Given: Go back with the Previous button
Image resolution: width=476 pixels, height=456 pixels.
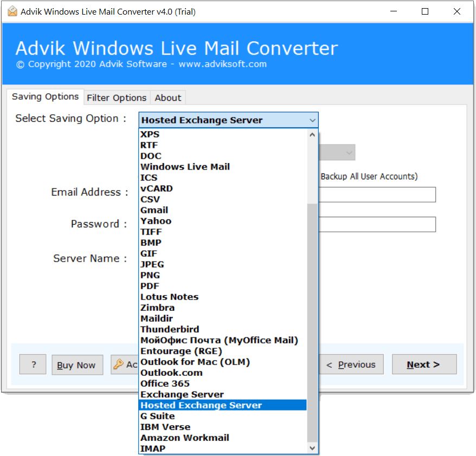Looking at the screenshot, I should tap(351, 364).
